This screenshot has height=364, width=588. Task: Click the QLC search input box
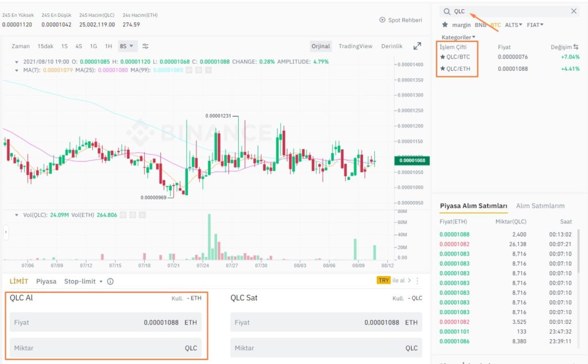coord(510,11)
